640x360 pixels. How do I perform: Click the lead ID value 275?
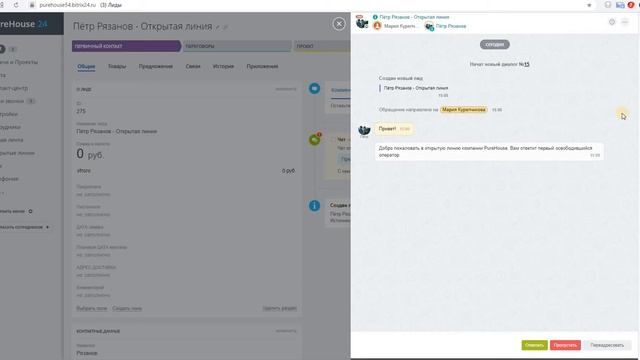point(81,111)
